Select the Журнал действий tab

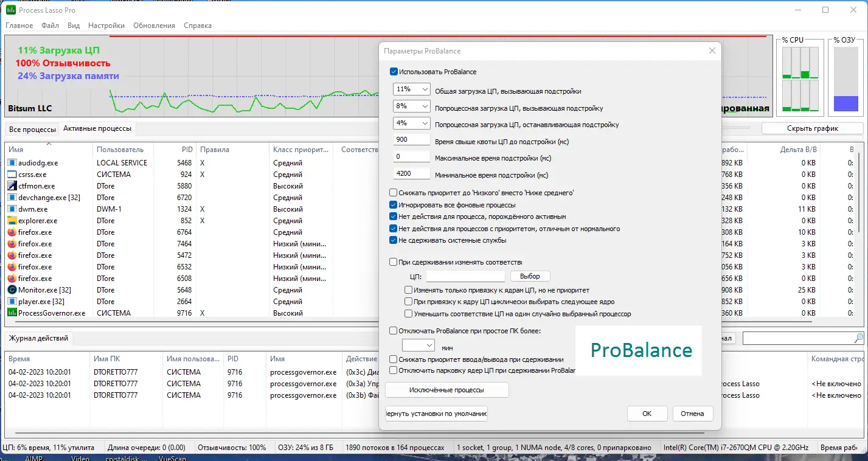[x=38, y=338]
